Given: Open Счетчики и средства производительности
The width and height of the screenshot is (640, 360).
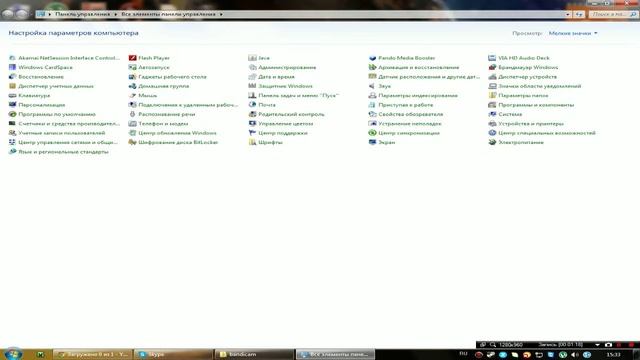Looking at the screenshot, I should (69, 124).
